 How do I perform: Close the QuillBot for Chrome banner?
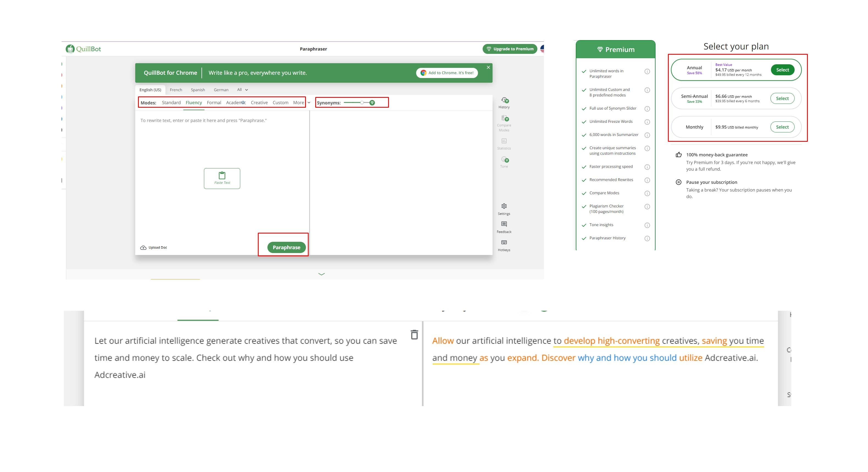(488, 67)
